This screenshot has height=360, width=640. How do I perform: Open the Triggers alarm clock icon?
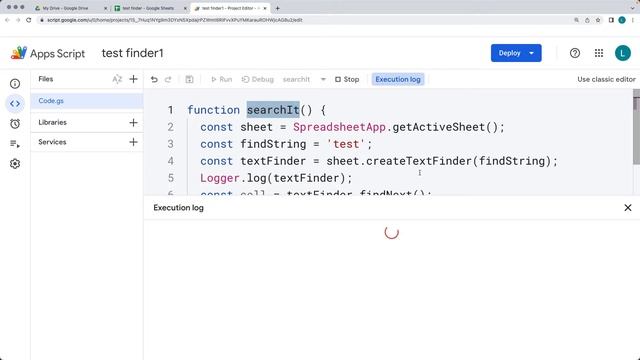click(15, 124)
